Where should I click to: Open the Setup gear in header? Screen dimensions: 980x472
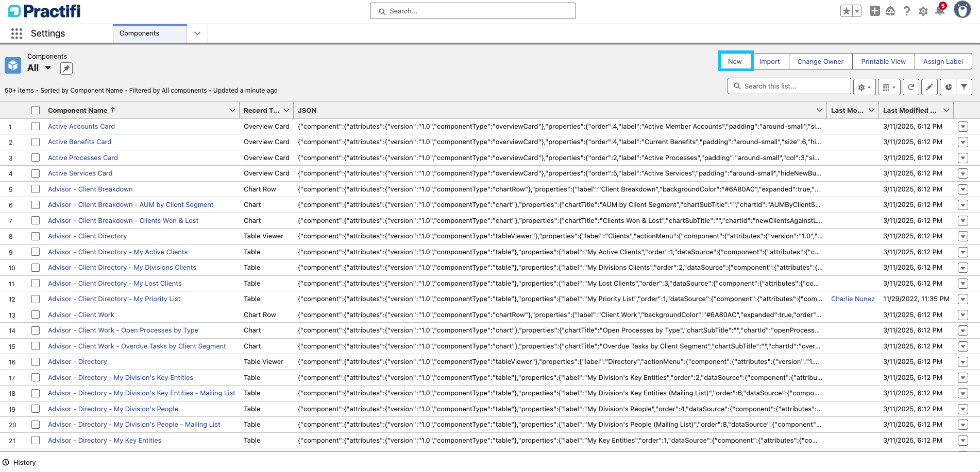[923, 11]
